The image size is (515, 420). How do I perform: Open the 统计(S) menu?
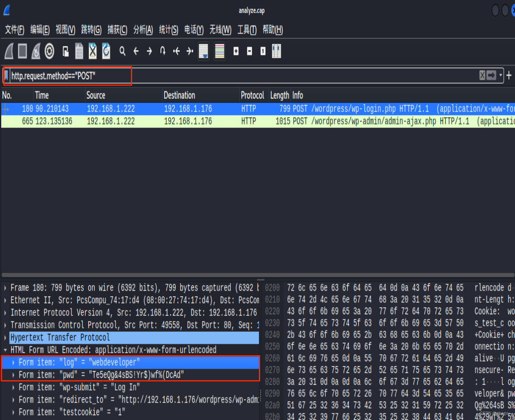[168, 30]
